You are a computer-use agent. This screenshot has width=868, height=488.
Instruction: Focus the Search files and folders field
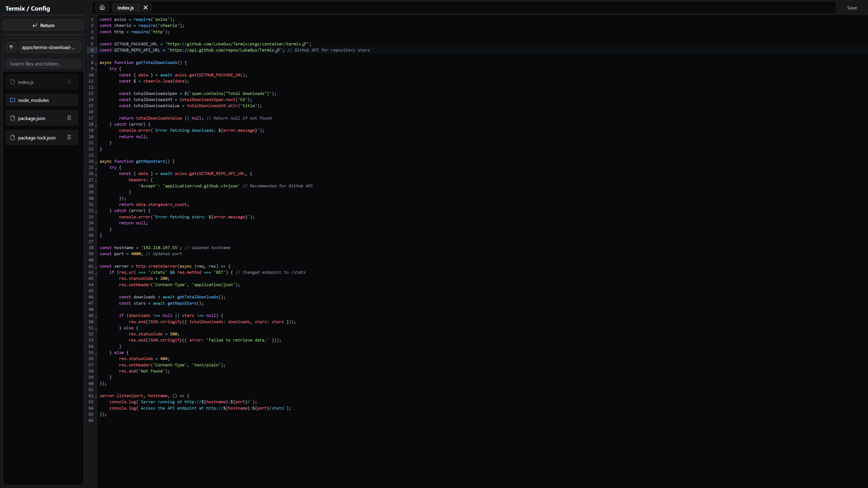coord(43,64)
